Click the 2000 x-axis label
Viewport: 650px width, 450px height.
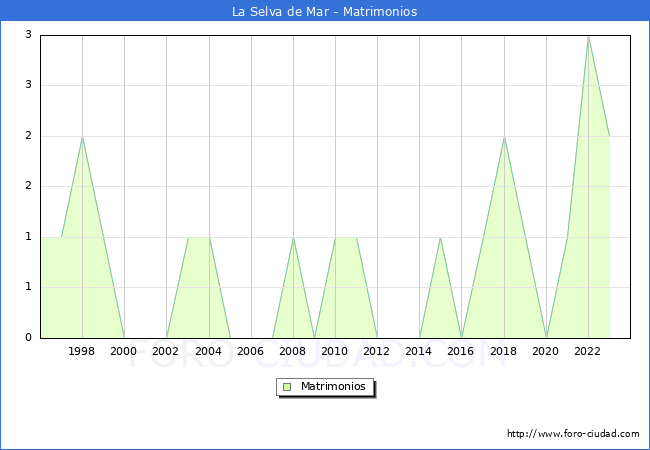(x=124, y=351)
